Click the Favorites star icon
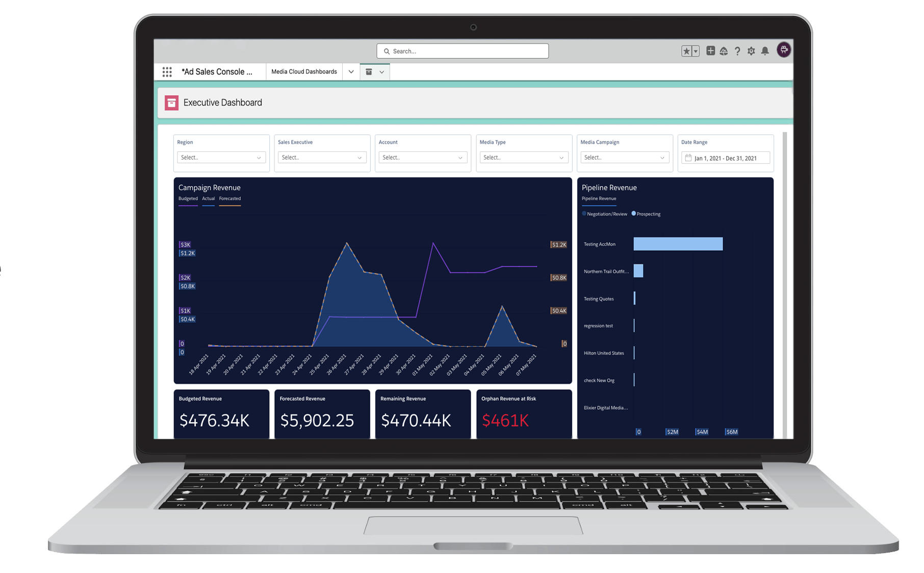The width and height of the screenshot is (924, 573). point(686,51)
